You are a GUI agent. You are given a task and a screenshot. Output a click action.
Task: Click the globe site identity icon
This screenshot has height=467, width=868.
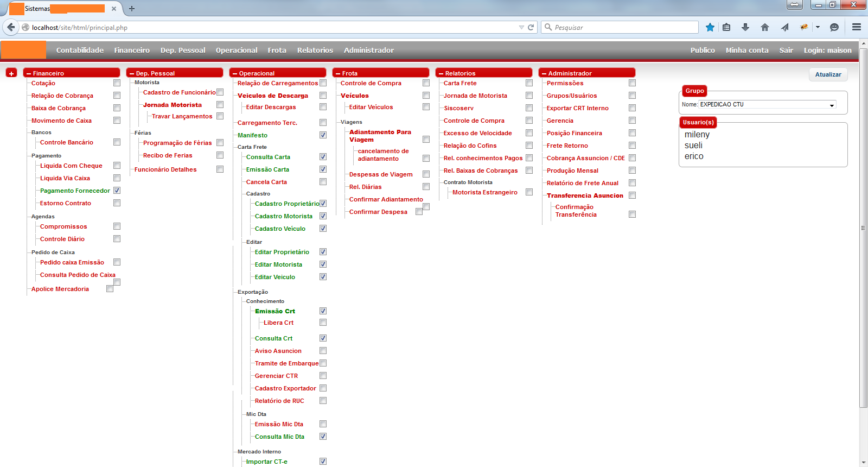point(25,27)
